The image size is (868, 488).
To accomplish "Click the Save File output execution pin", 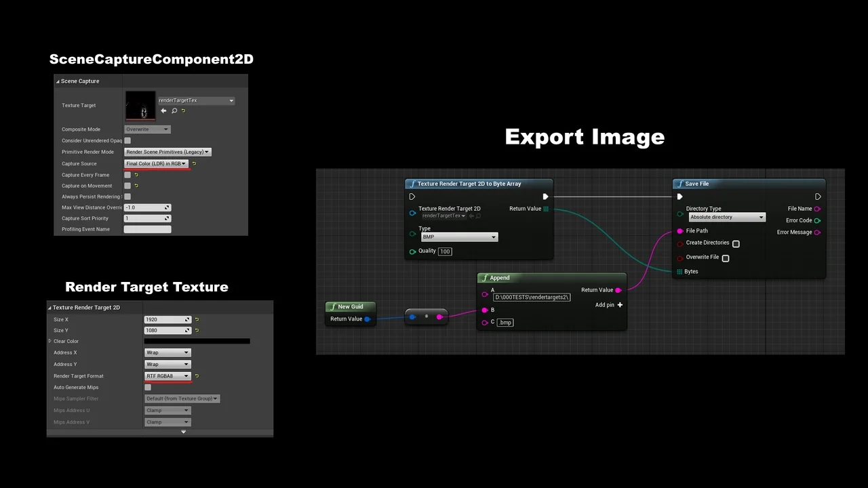I will pyautogui.click(x=818, y=197).
